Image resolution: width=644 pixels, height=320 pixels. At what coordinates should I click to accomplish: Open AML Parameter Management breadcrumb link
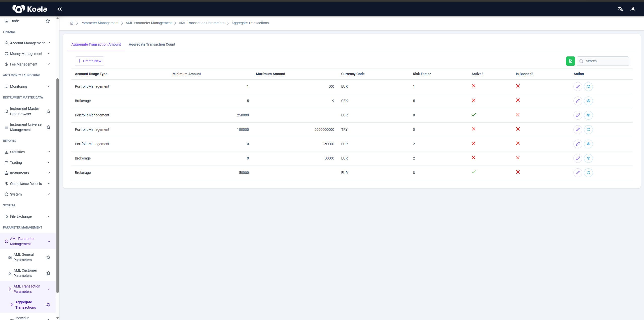[149, 23]
